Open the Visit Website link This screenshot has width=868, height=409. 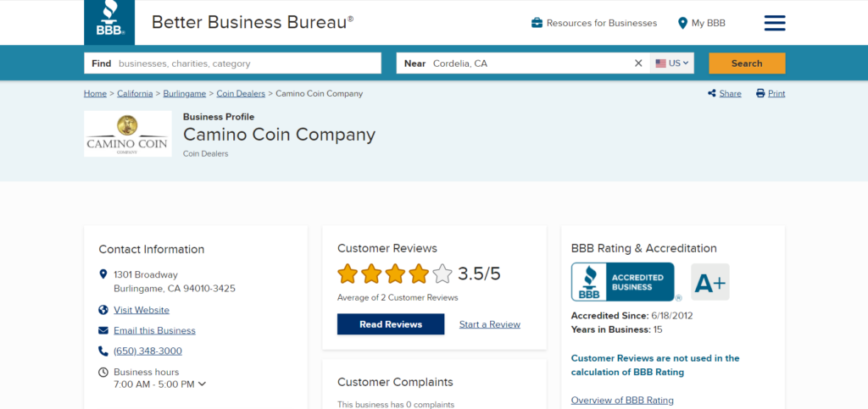tap(142, 310)
